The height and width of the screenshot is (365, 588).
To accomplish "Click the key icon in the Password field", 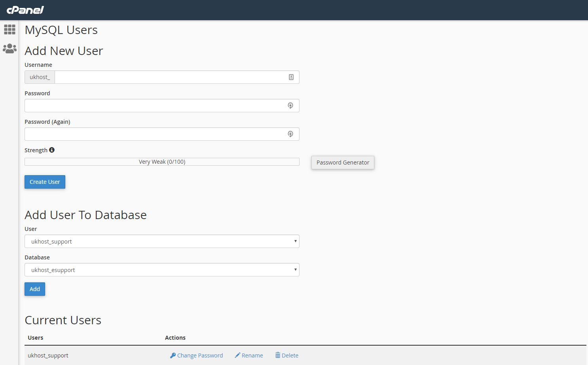I will tap(290, 106).
